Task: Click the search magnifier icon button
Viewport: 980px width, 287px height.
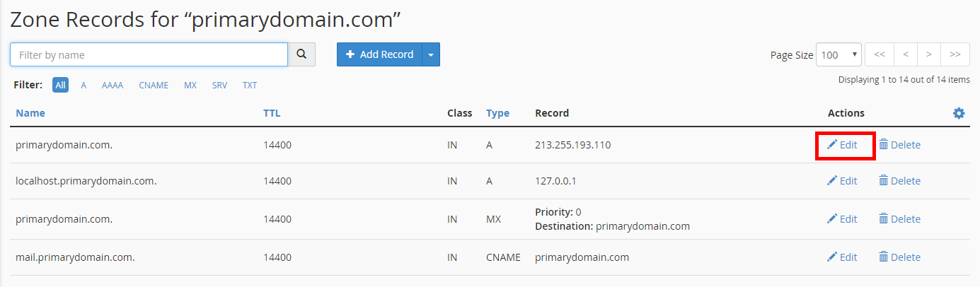Action: (301, 54)
